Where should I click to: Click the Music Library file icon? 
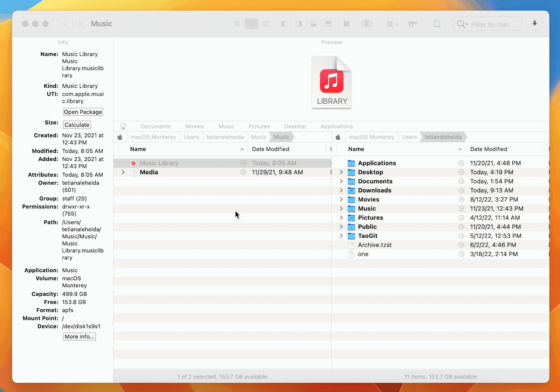coord(134,163)
